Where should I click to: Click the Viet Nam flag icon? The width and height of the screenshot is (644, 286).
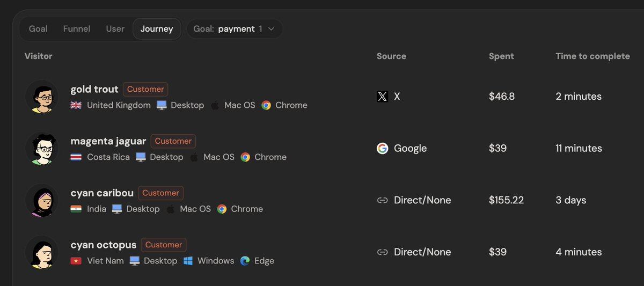(x=76, y=261)
